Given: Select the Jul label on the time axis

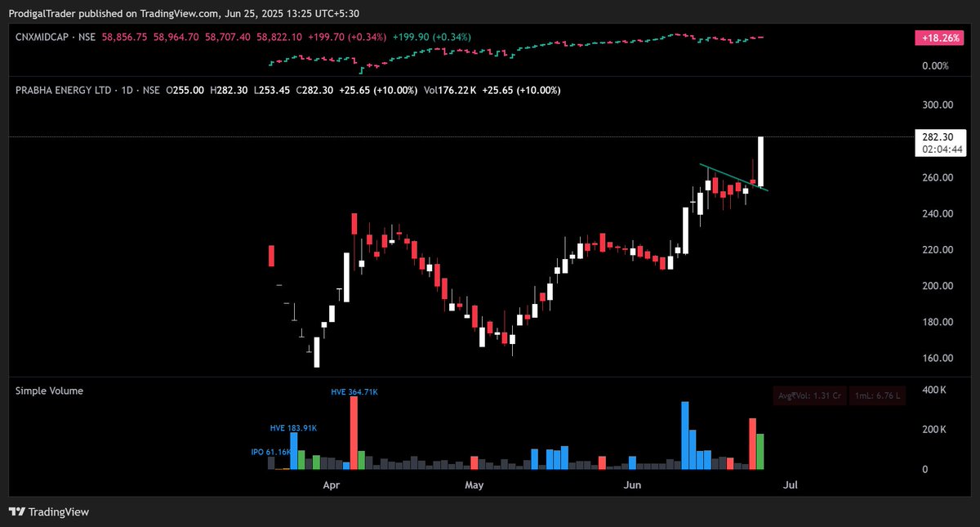Looking at the screenshot, I should [790, 485].
